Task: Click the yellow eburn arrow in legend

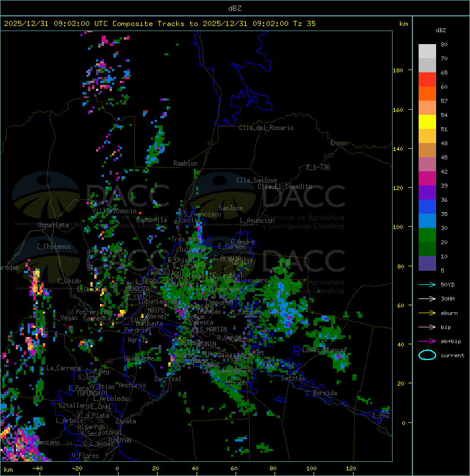Action: [x=427, y=313]
